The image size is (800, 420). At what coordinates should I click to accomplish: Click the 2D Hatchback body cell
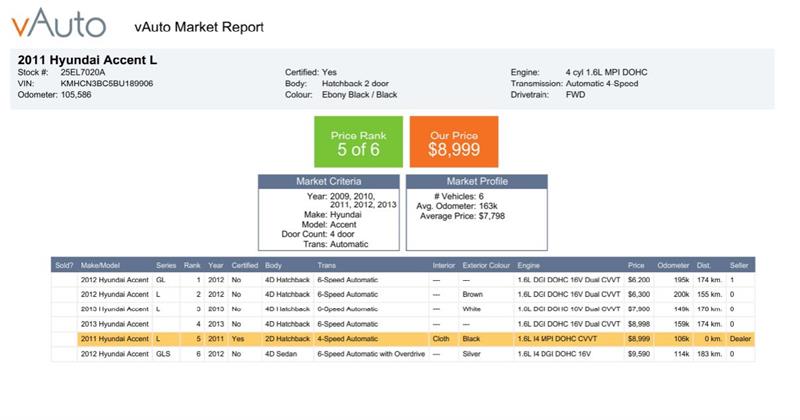click(287, 339)
